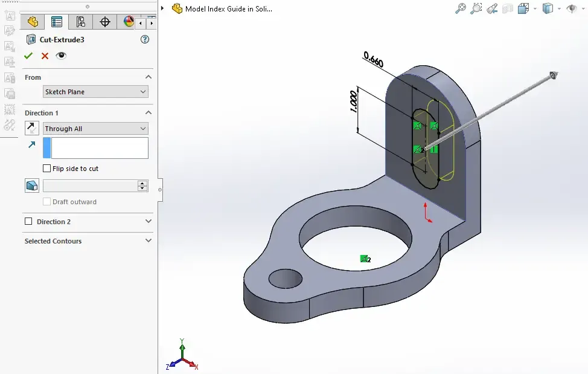Click the Section View icon
This screenshot has width=588, height=374.
508,8
